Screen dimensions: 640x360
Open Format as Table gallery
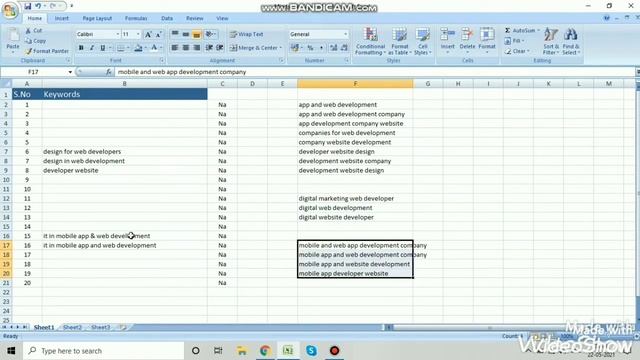click(x=400, y=41)
